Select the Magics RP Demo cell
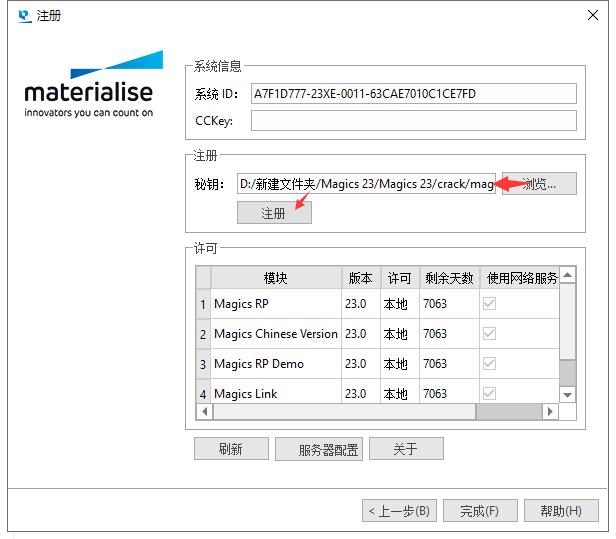This screenshot has height=539, width=616. pyautogui.click(x=276, y=364)
